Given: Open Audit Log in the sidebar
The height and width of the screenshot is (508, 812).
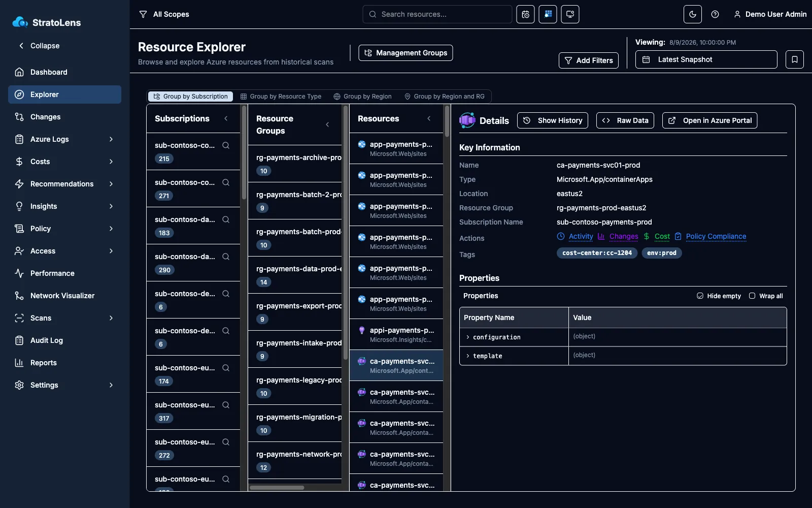Looking at the screenshot, I should coord(64,340).
